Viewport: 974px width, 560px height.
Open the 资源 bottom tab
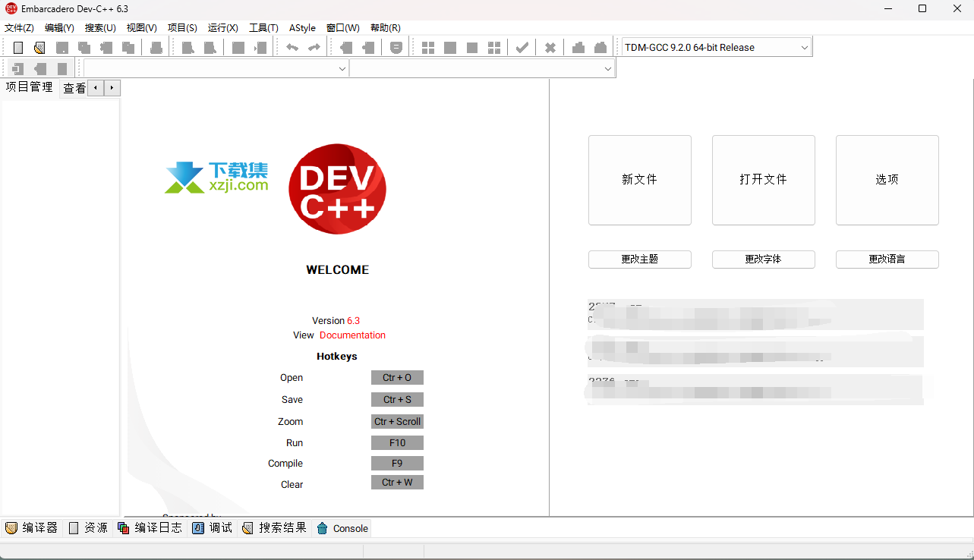(89, 528)
